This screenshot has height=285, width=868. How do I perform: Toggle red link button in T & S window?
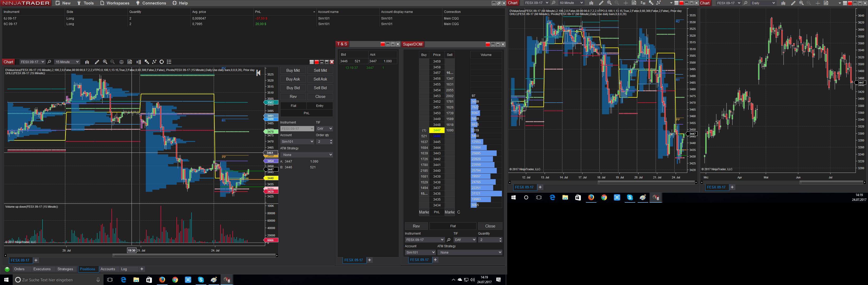(x=382, y=44)
